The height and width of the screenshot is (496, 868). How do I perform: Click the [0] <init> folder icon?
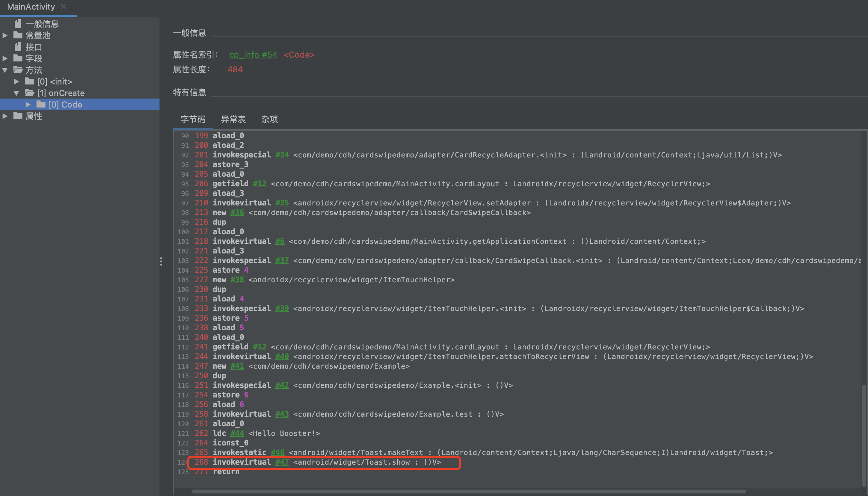point(29,81)
